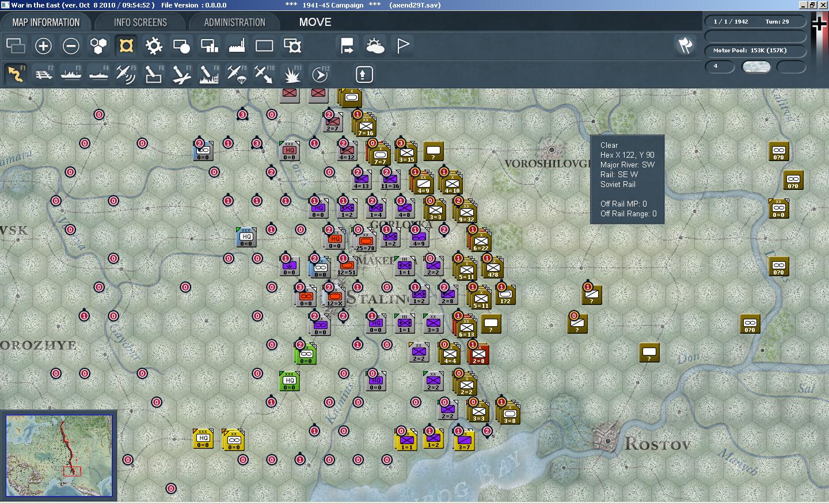The width and height of the screenshot is (829, 504).
Task: Select the F3 naval transport mode
Action: [71, 74]
